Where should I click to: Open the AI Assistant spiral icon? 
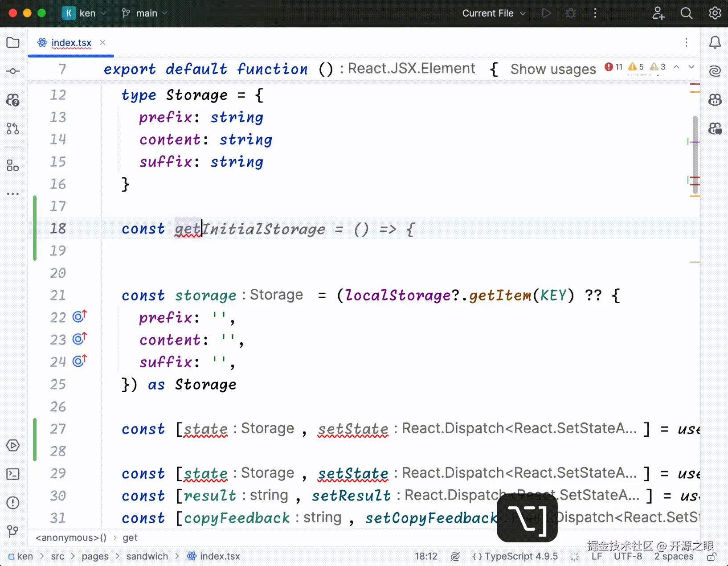click(715, 71)
